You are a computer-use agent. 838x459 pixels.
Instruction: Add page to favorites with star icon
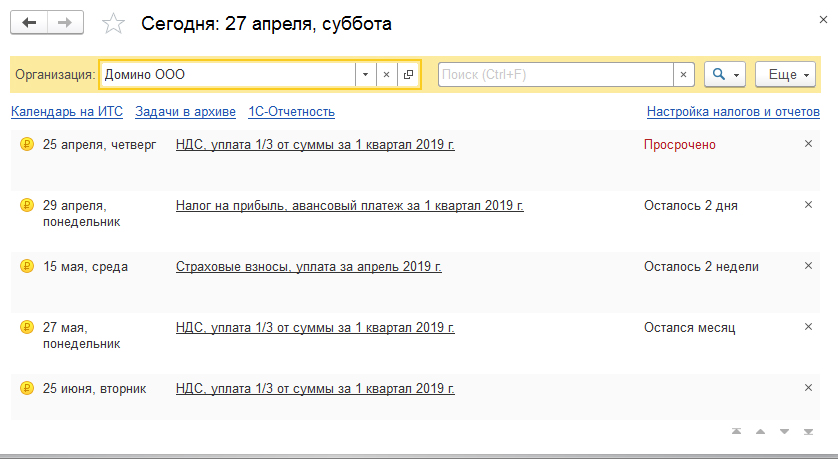click(115, 23)
